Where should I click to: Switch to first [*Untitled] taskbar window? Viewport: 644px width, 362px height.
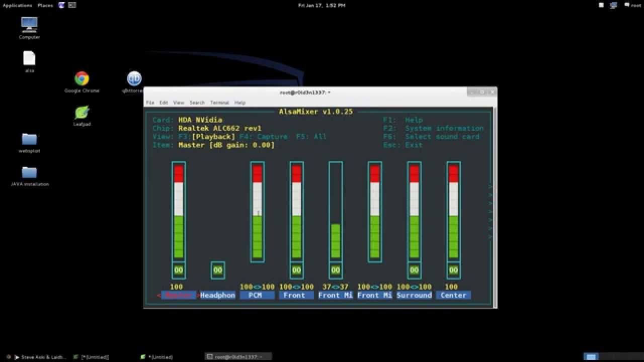[x=91, y=356]
